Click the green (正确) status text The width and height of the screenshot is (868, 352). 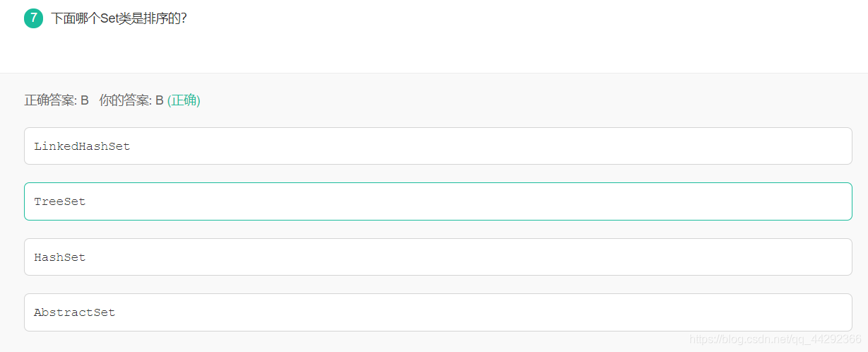[x=184, y=100]
